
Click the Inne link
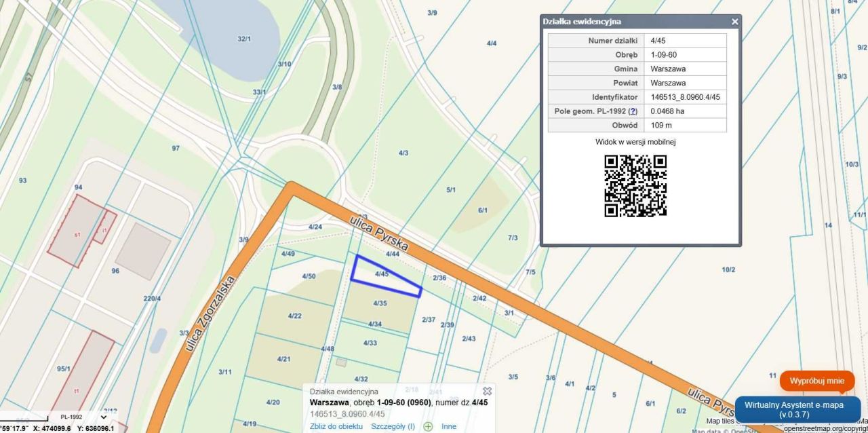click(448, 426)
